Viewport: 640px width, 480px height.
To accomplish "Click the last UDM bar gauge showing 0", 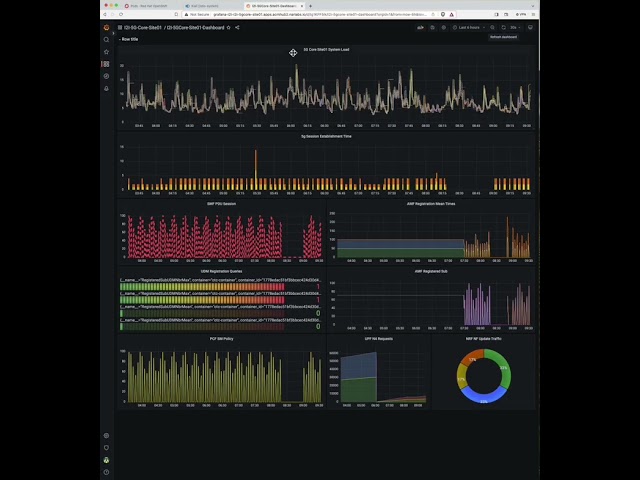I will (220, 327).
